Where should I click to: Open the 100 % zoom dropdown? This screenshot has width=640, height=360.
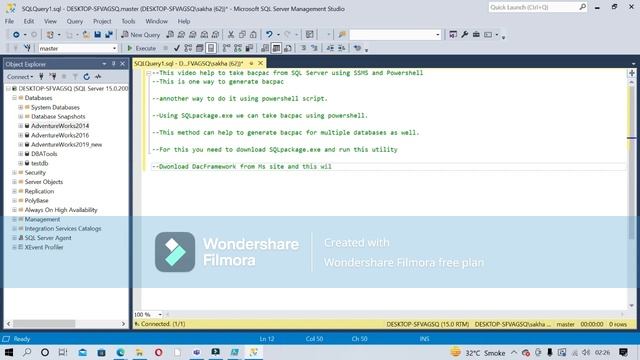(160, 314)
